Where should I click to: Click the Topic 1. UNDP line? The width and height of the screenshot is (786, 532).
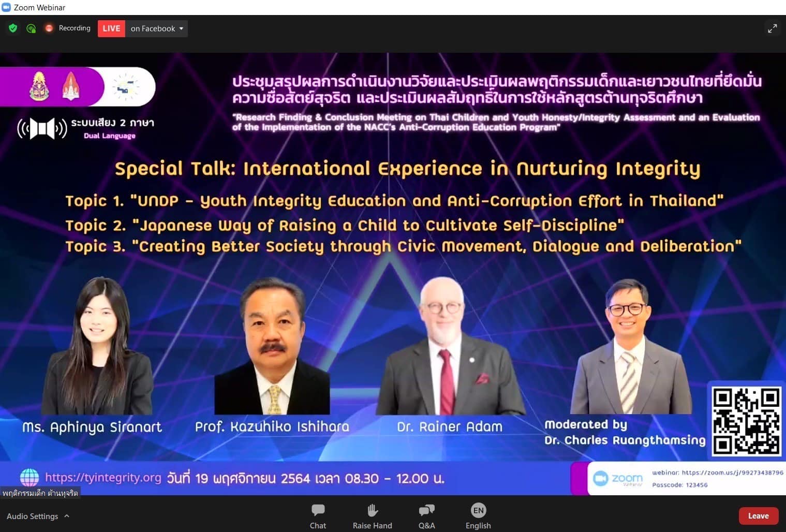[394, 201]
